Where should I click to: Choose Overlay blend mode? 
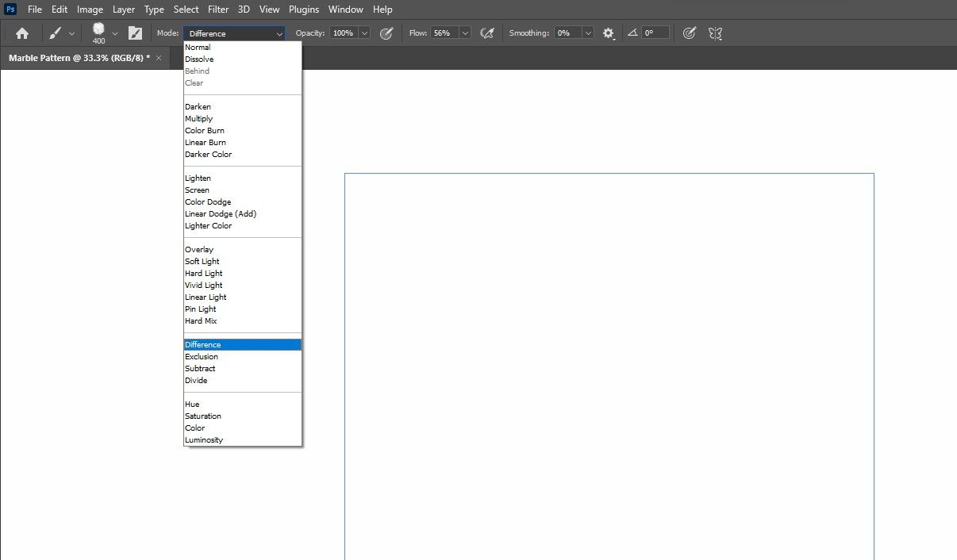pos(243,250)
